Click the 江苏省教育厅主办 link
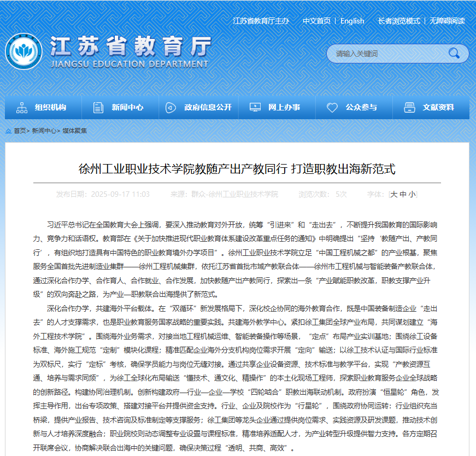Viewport: 476px width, 456px height. click(261, 21)
